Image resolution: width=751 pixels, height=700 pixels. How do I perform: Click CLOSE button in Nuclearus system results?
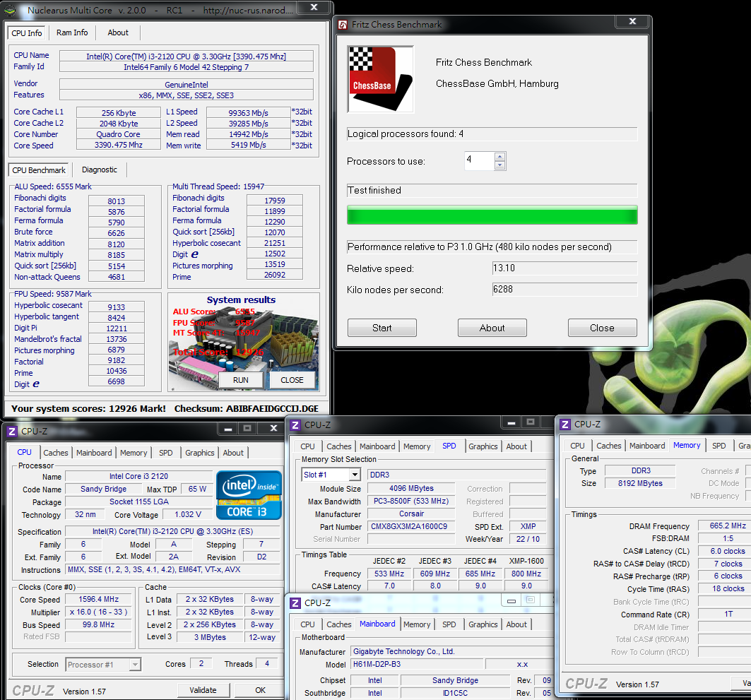(x=292, y=380)
